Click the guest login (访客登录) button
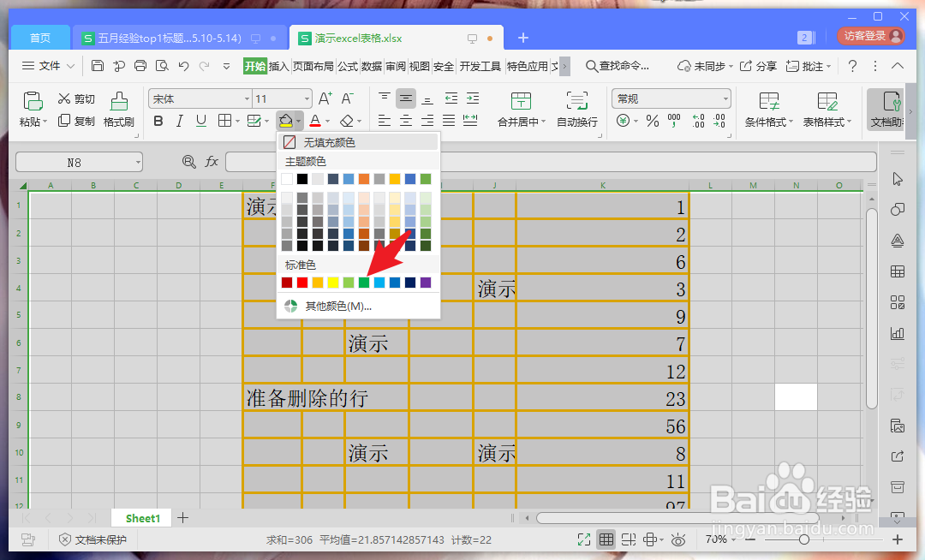925x560 pixels. pyautogui.click(x=871, y=36)
